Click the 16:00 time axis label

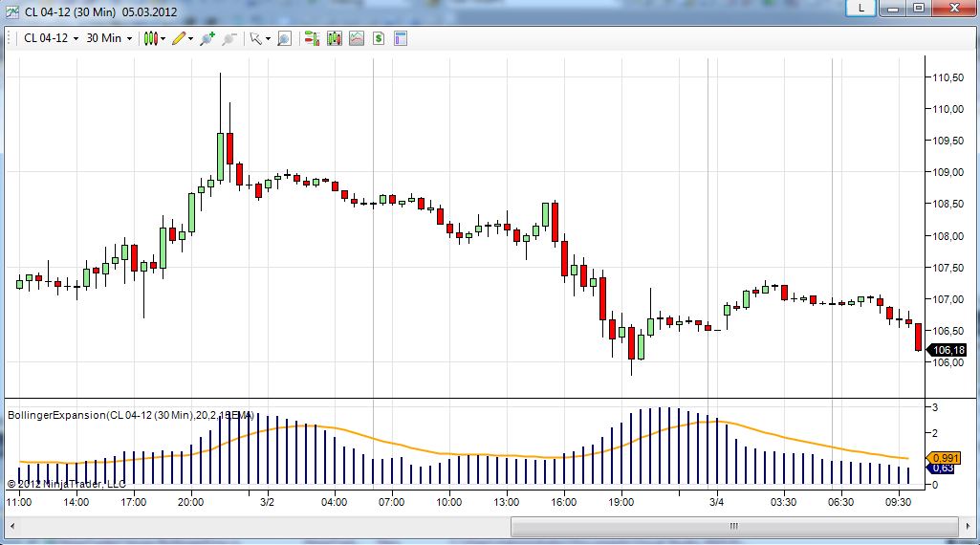tap(564, 502)
